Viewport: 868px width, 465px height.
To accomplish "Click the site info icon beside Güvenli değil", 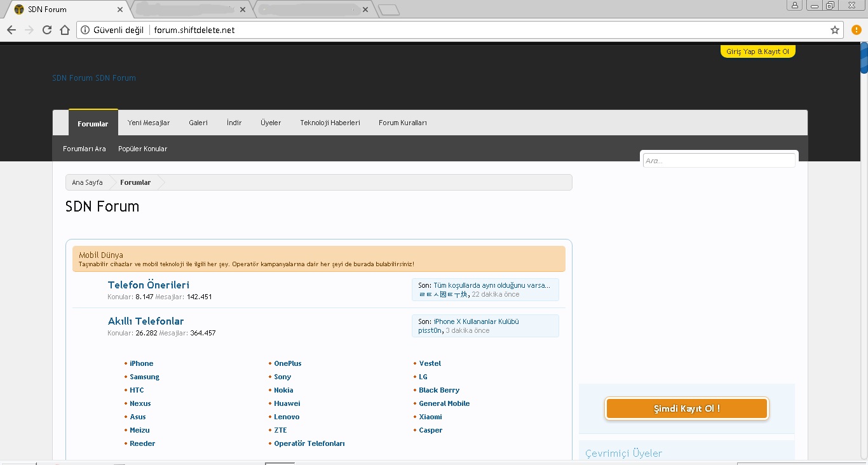I will pos(85,30).
